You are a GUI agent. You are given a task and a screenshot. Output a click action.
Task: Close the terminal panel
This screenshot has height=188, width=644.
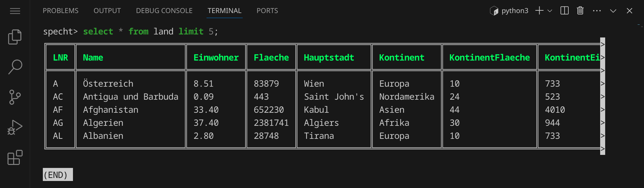[x=629, y=11]
